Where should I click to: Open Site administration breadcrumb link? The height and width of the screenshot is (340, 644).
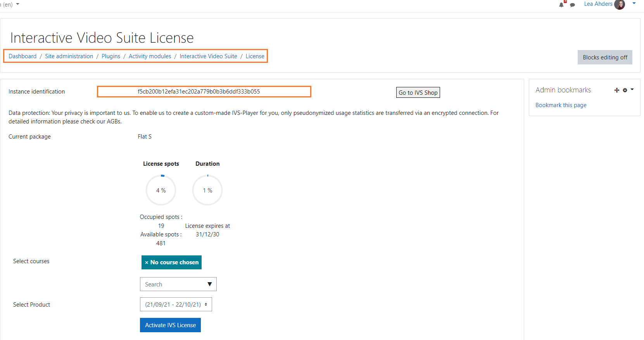click(x=69, y=56)
